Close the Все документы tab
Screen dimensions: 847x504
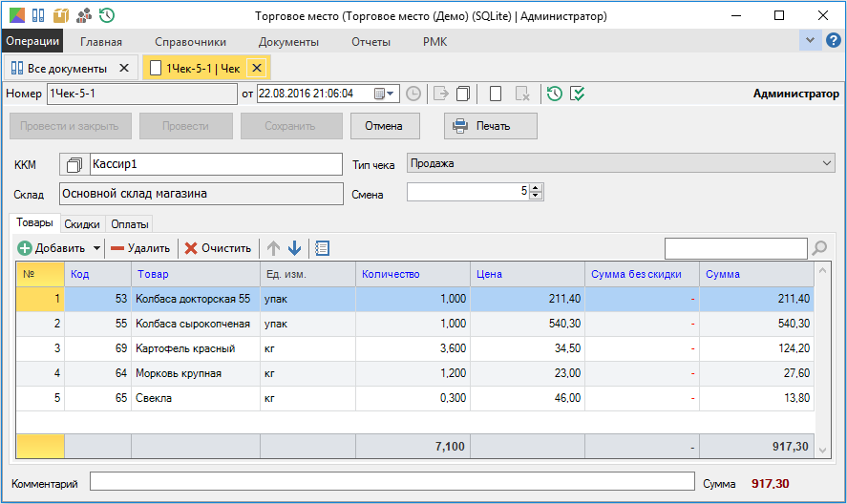[x=124, y=68]
